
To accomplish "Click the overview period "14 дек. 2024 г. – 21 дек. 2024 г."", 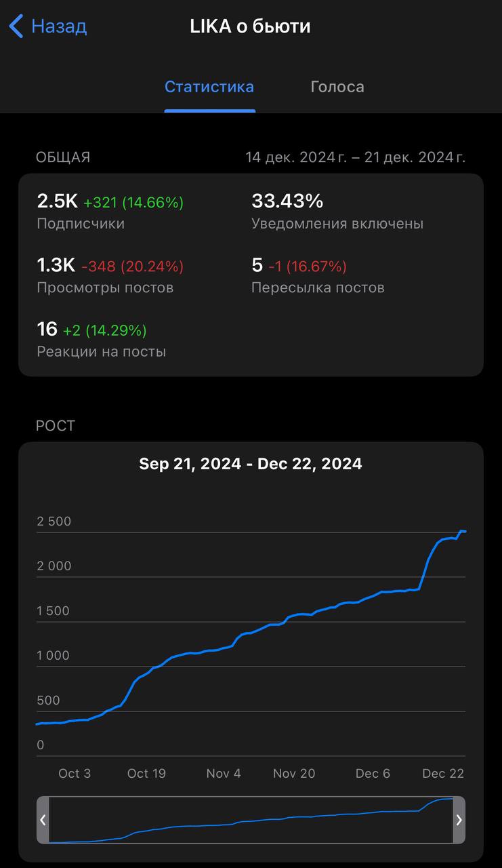I will [x=355, y=157].
